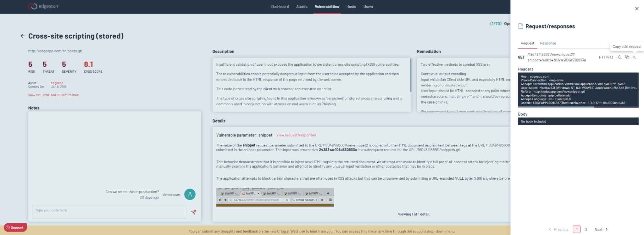Click the demo-user avatar icon
The width and height of the screenshot is (644, 235).
[190, 194]
